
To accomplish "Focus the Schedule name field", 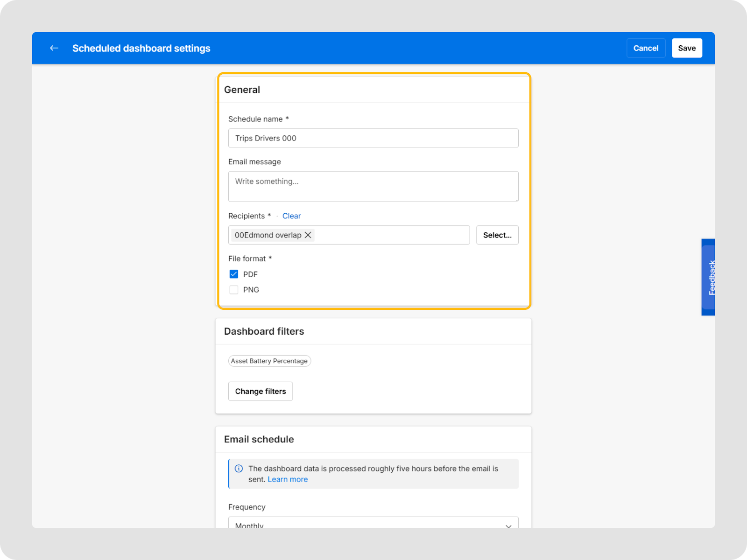I will 373,138.
